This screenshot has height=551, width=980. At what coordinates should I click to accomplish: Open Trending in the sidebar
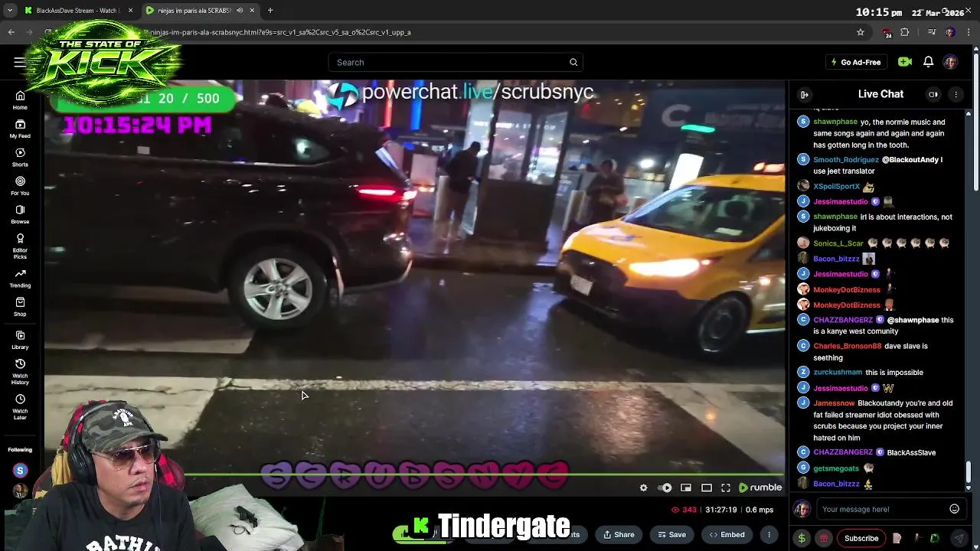point(20,278)
